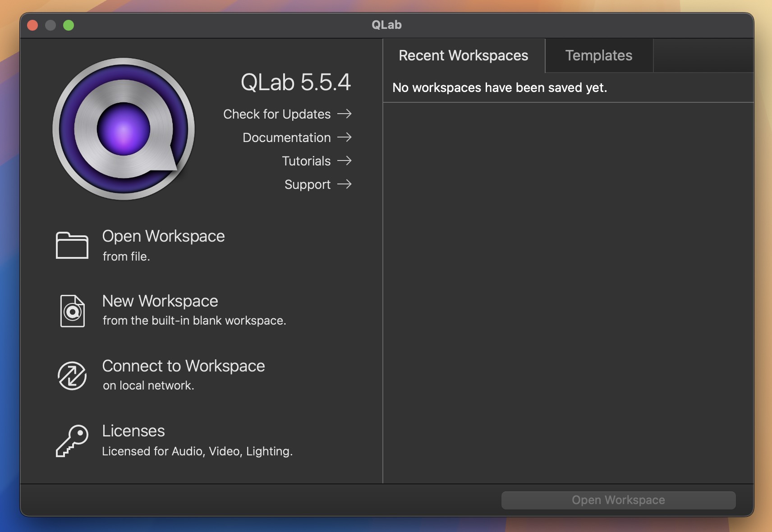Close the QLab window with red button
The width and height of the screenshot is (772, 532).
coord(32,25)
